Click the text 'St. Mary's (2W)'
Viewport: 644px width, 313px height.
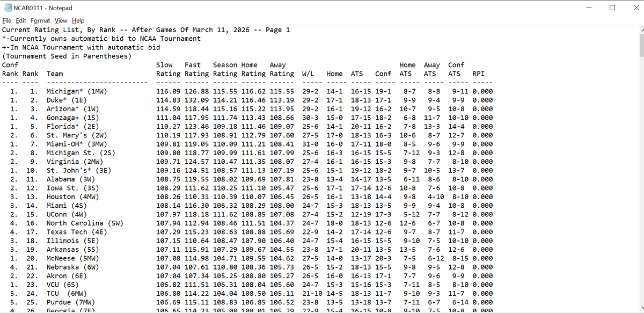(x=77, y=135)
